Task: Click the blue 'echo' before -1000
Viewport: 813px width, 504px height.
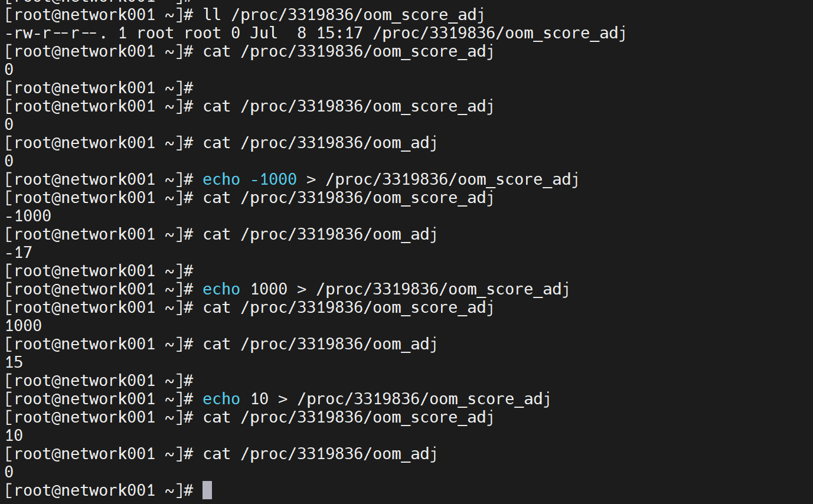Action: click(221, 179)
